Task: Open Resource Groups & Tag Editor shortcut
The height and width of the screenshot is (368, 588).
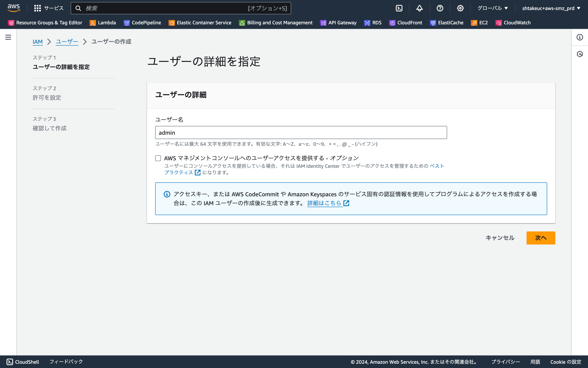Action: [x=45, y=23]
